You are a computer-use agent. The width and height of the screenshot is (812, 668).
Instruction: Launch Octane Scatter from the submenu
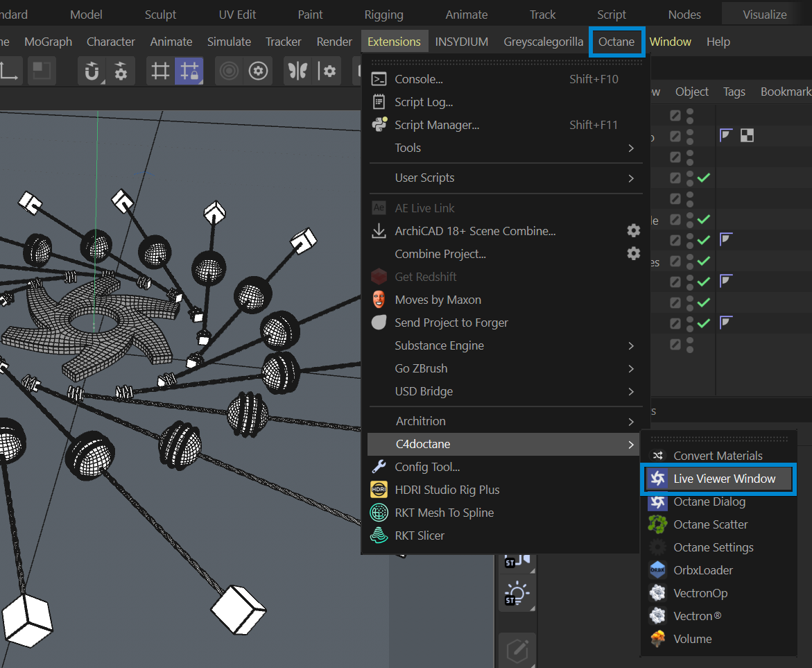click(x=710, y=524)
